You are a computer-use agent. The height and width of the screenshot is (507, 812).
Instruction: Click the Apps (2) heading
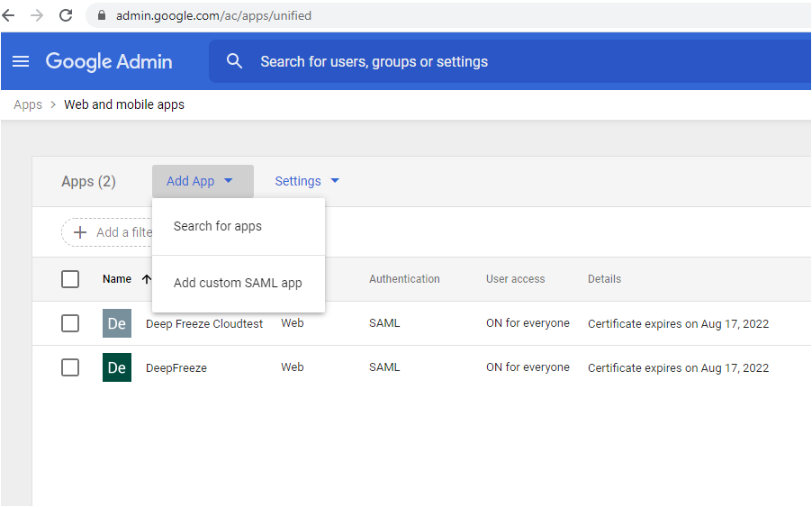[x=88, y=181]
